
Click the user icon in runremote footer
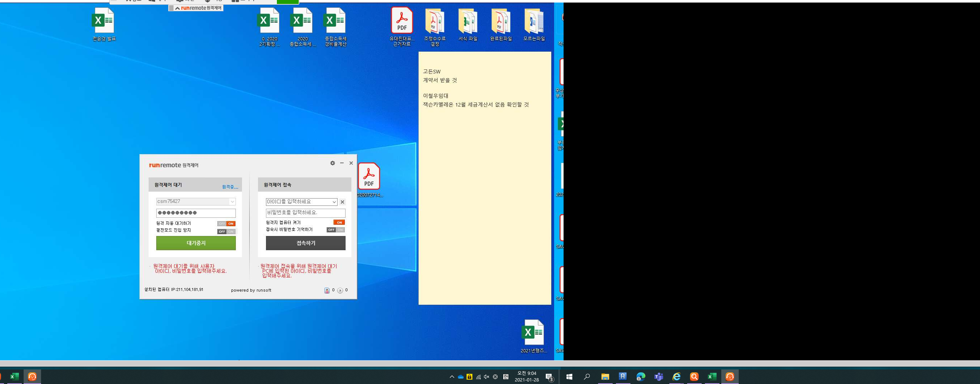[x=327, y=291]
